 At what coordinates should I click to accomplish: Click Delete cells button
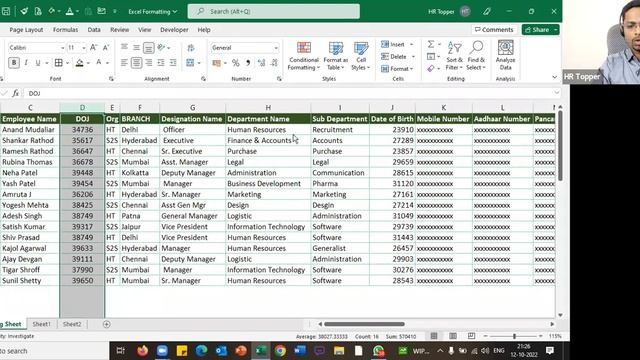click(x=394, y=56)
